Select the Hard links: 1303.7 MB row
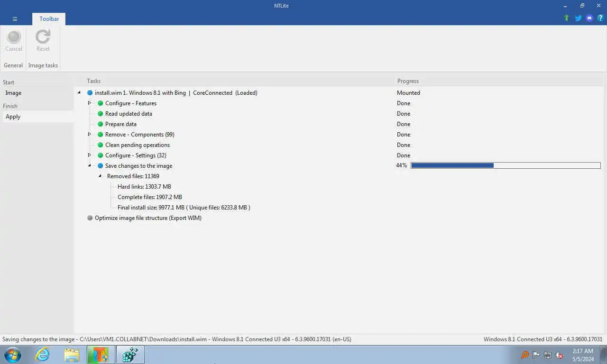Viewport: 607px width, 364px height. pyautogui.click(x=144, y=187)
